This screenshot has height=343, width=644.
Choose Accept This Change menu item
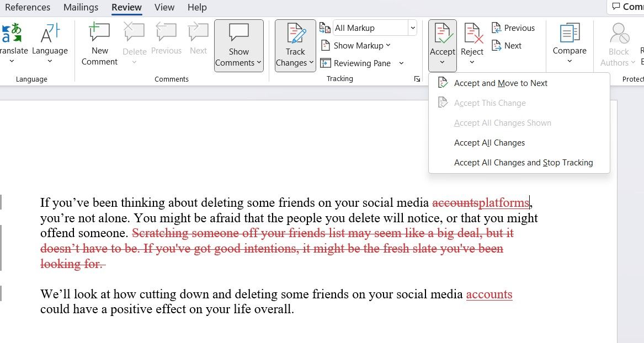pos(519,103)
